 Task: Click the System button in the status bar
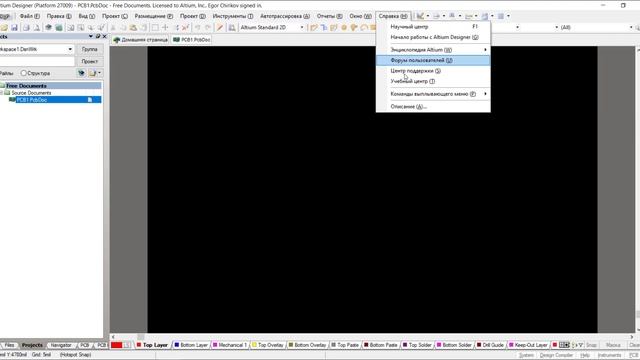pyautogui.click(x=526, y=356)
